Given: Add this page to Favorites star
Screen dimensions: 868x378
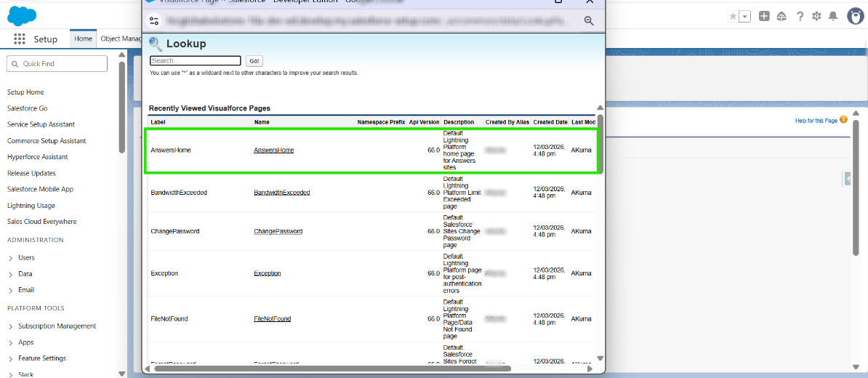Looking at the screenshot, I should tap(733, 17).
